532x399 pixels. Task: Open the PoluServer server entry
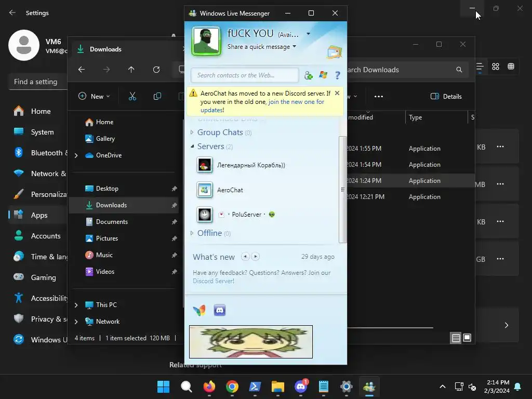click(x=236, y=215)
